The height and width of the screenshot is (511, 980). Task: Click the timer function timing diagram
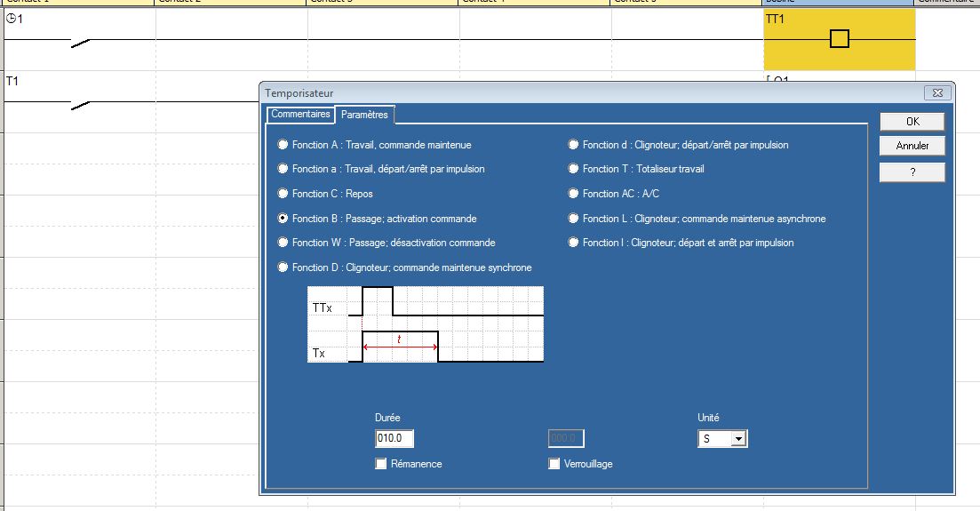425,324
